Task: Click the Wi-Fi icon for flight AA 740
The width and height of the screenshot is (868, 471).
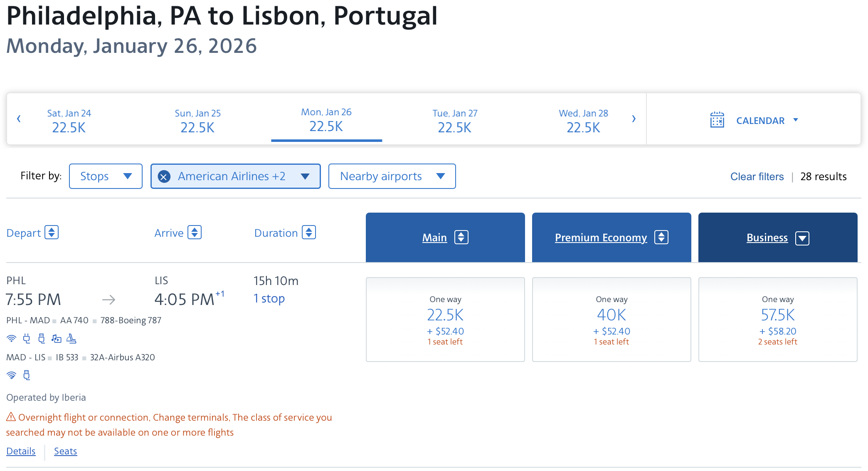Action: click(12, 339)
